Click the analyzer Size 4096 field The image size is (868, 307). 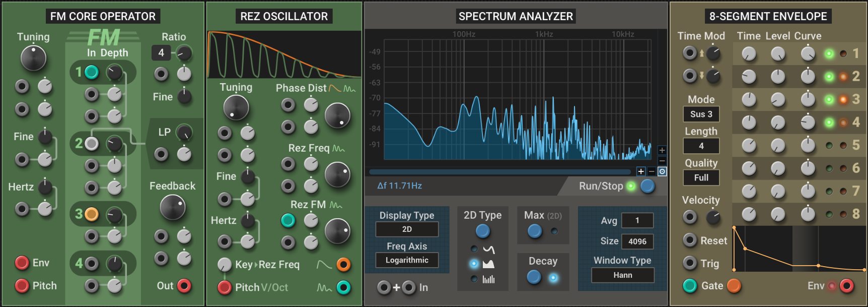click(637, 241)
